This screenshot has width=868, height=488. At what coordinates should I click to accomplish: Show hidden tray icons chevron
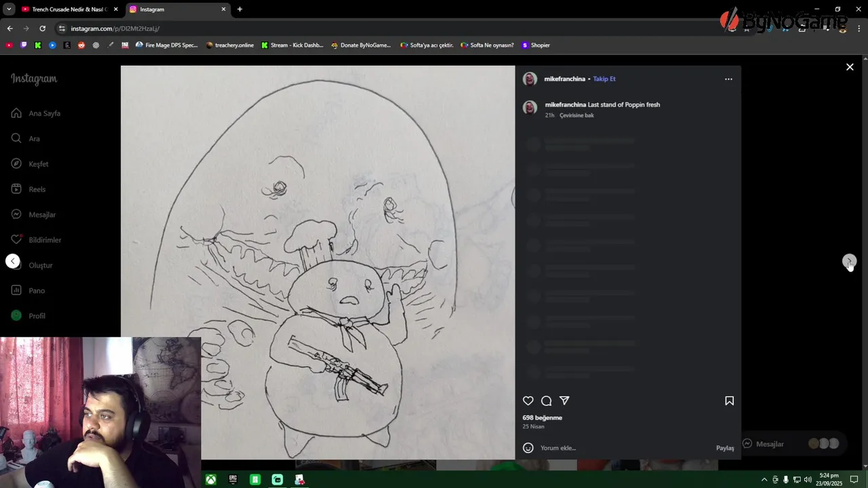pos(764,480)
